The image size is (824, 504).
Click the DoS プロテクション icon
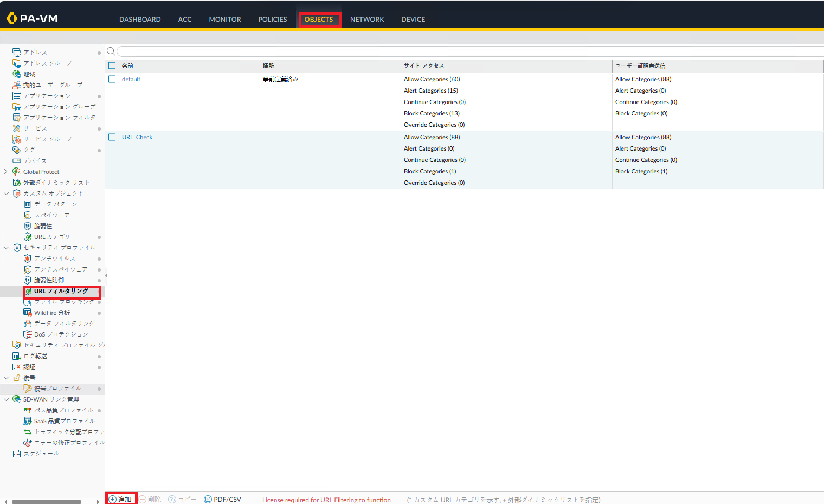click(28, 334)
